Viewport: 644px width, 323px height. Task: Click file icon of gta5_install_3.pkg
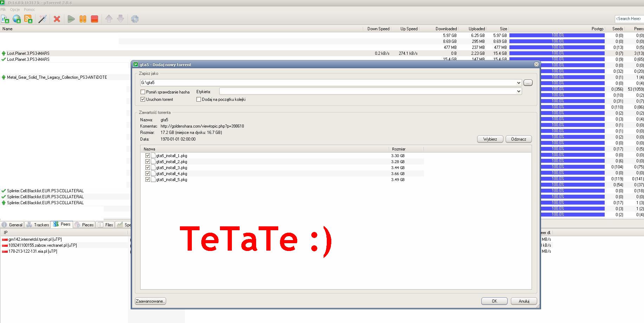tap(154, 168)
